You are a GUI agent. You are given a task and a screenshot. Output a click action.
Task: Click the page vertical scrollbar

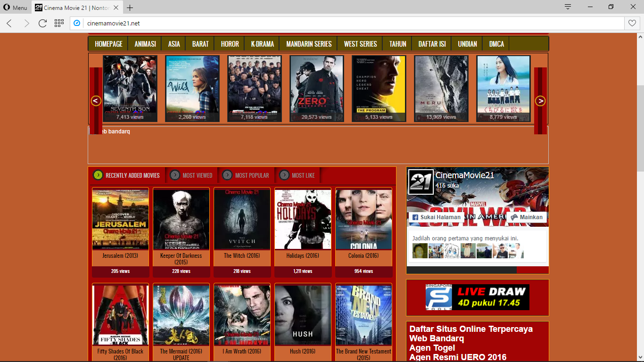coord(640,127)
